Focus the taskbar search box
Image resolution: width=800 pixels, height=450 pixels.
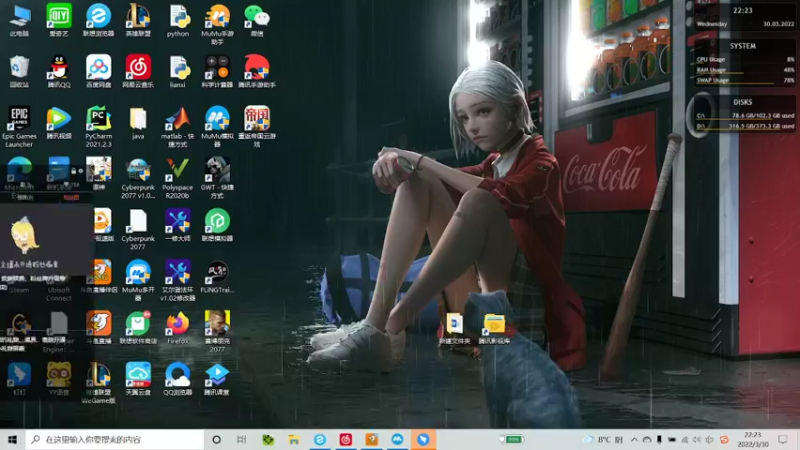114,439
